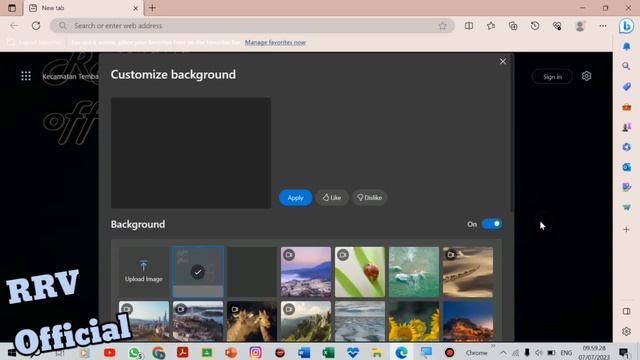Open History clock icon in toolbar
Viewport: 640px width, 360px height.
point(535,26)
